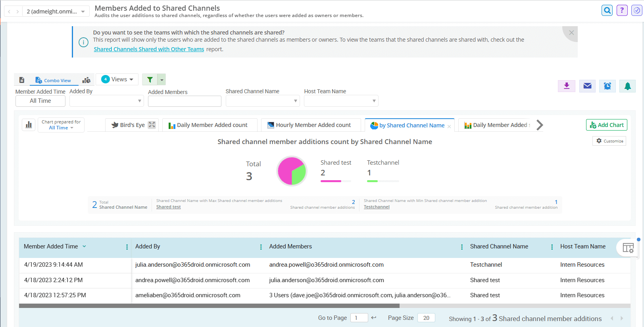Click the green alert bell icon
Viewport: 644px width, 327px height.
(x=627, y=86)
